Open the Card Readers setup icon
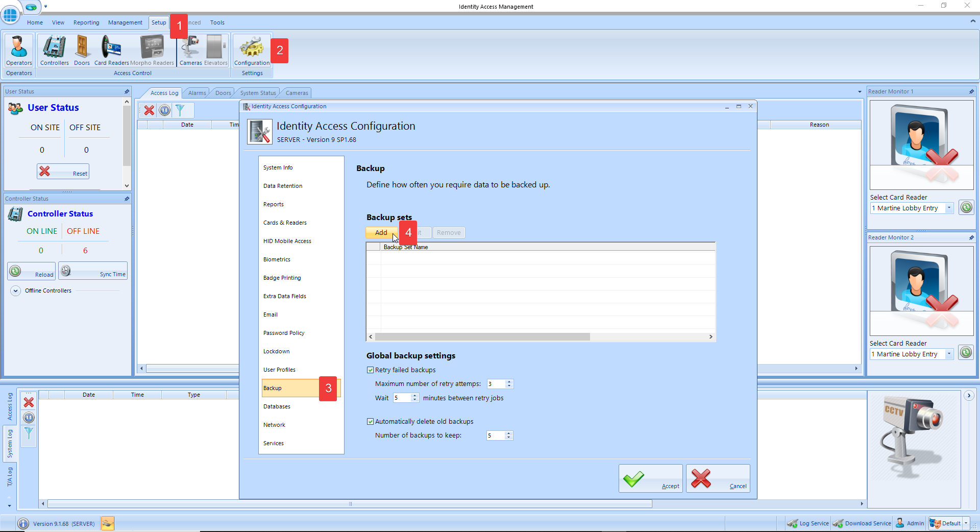The width and height of the screenshot is (980, 532). [111, 50]
